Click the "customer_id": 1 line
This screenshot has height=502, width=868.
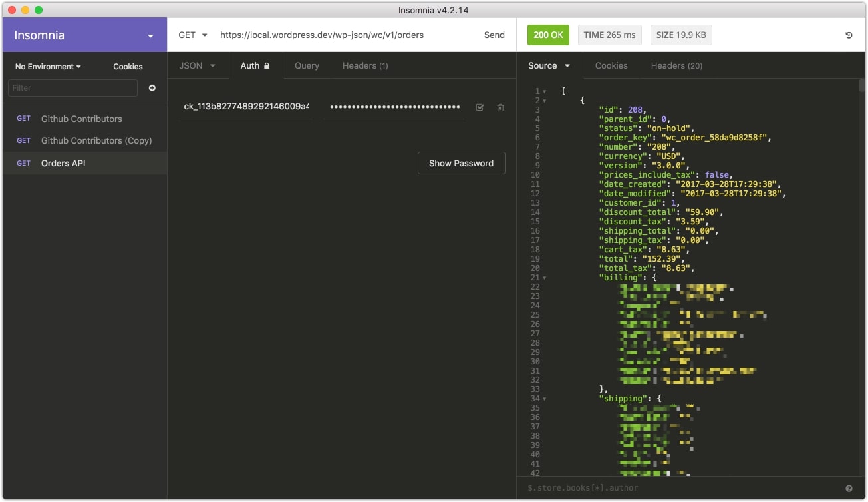[639, 203]
